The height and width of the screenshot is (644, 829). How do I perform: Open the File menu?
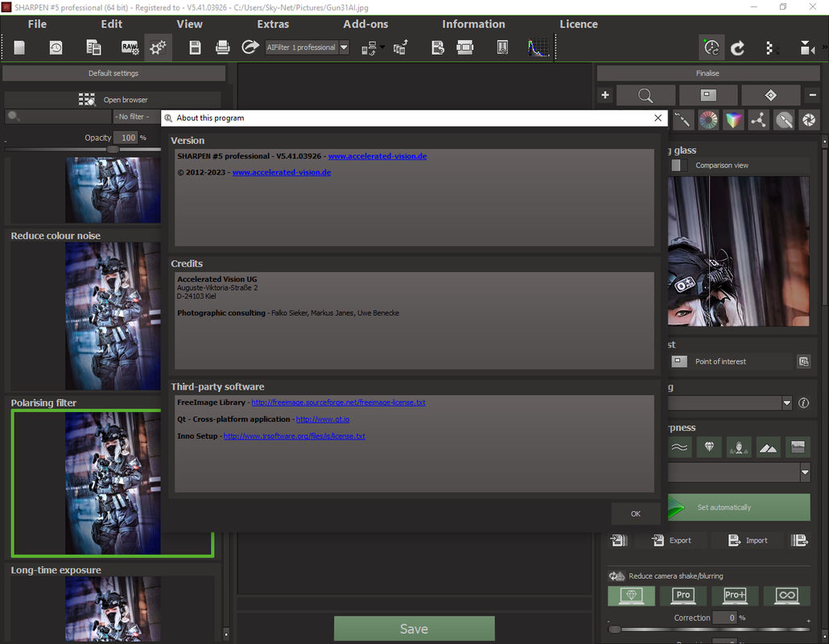(x=37, y=24)
